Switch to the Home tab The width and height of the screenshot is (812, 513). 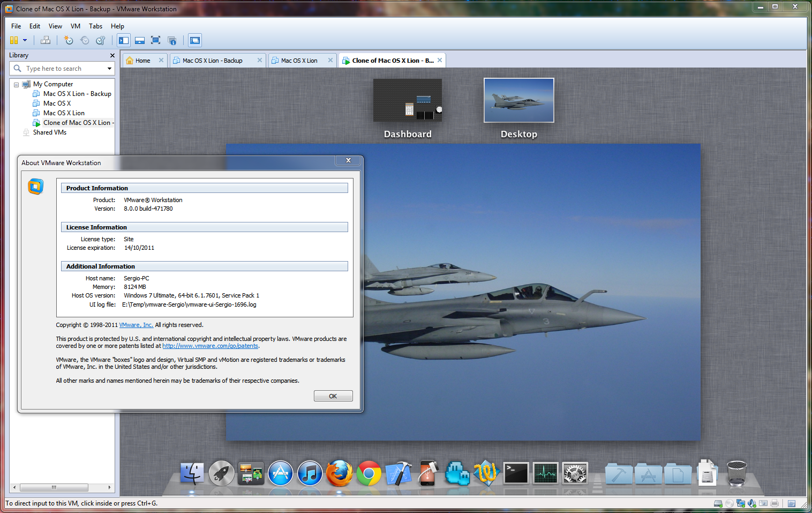(143, 61)
